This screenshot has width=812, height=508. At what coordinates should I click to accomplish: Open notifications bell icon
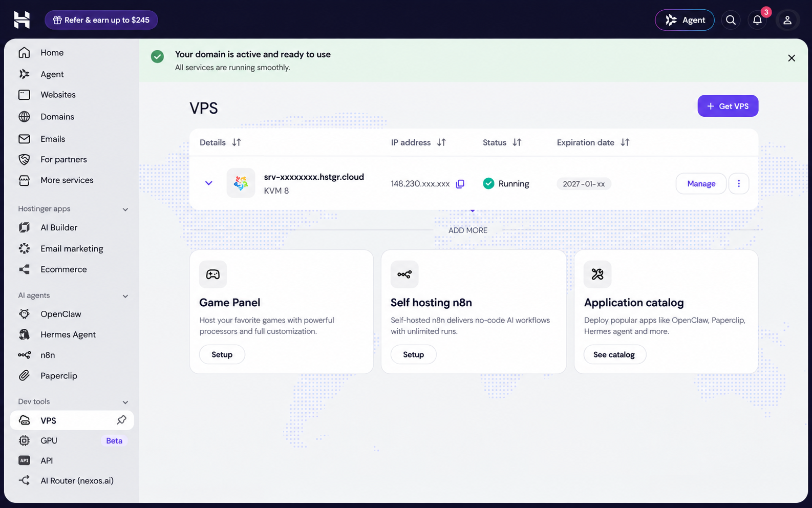(757, 20)
